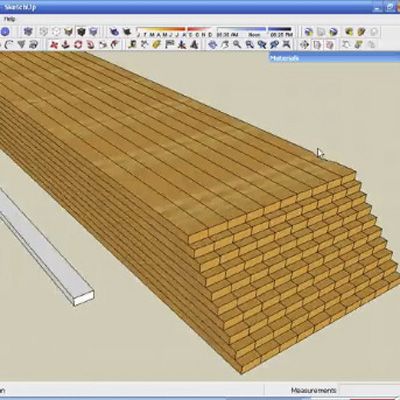Toggle Display Section Planes

tap(317, 44)
